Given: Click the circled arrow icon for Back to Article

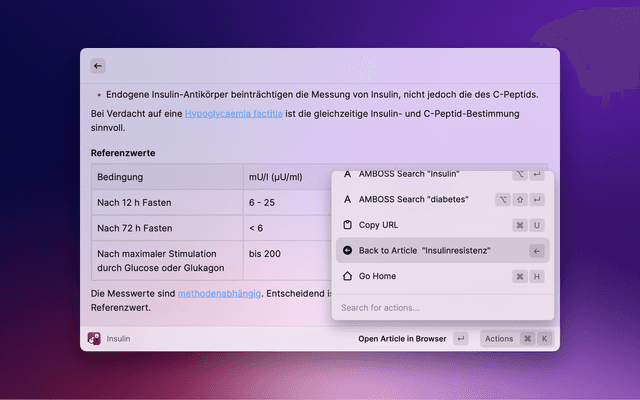Looking at the screenshot, I should [x=347, y=251].
